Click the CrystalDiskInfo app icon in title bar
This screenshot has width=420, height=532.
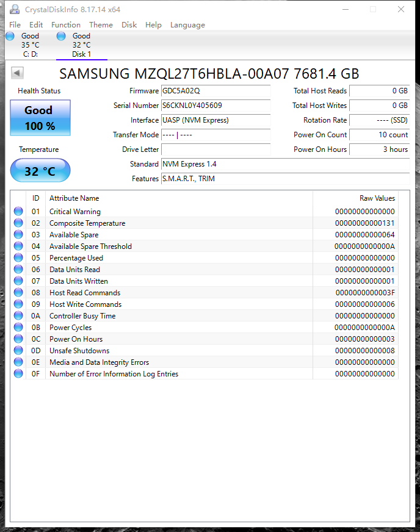pyautogui.click(x=15, y=10)
